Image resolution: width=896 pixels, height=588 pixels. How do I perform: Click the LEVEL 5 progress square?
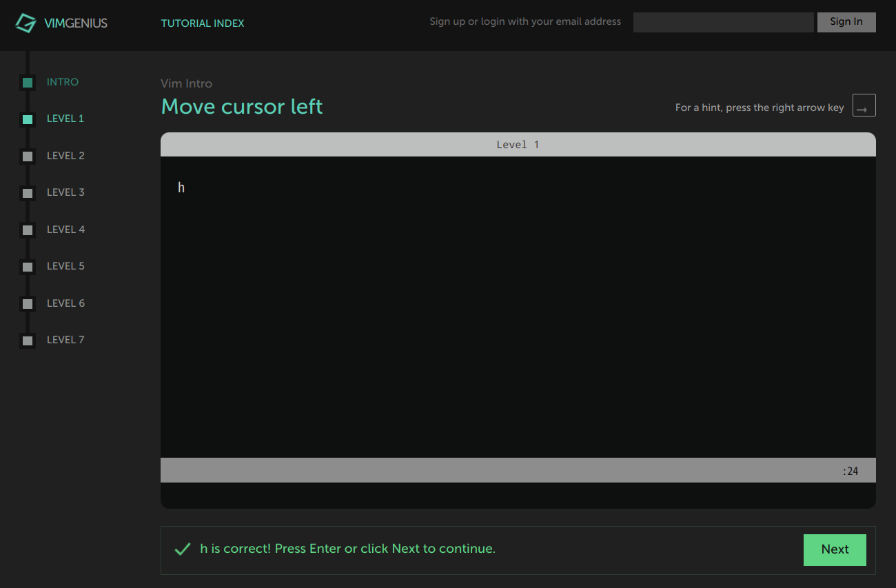pos(28,267)
